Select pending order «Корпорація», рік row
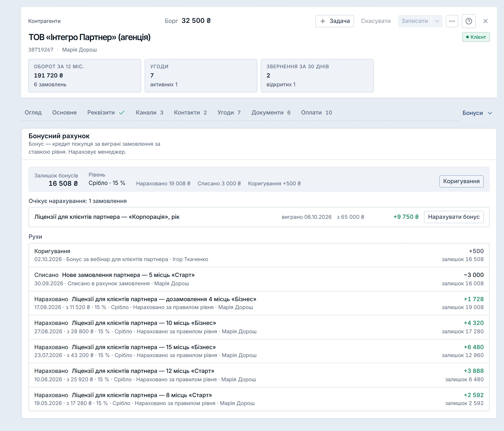Screen dimensions: 504x431 (259, 217)
